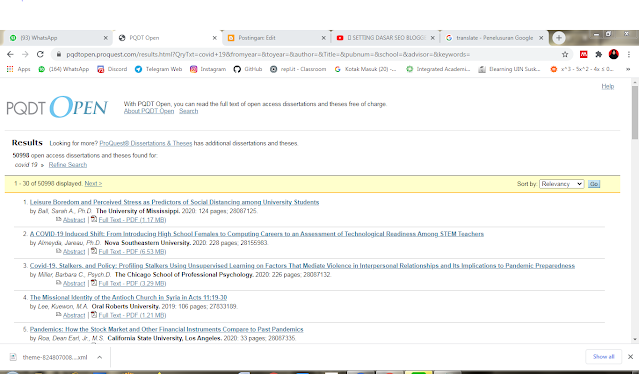Show more bookmarks with the chevron
639x374 pixels.
coord(628,69)
